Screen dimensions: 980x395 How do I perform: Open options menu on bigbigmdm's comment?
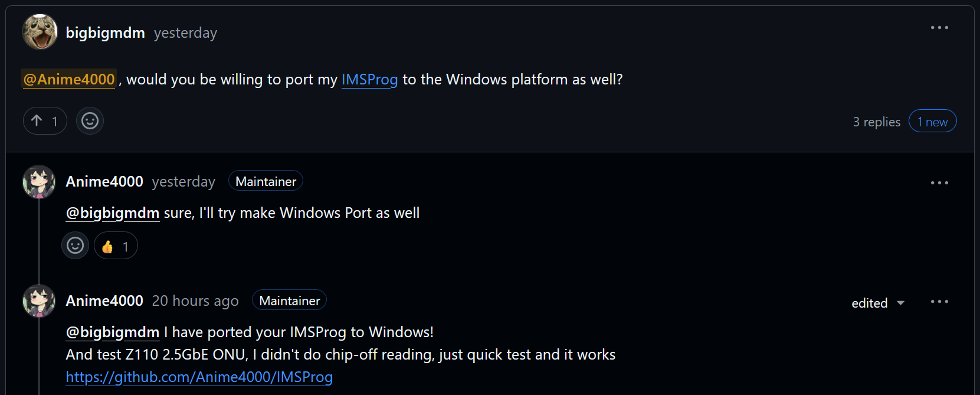pos(939,27)
